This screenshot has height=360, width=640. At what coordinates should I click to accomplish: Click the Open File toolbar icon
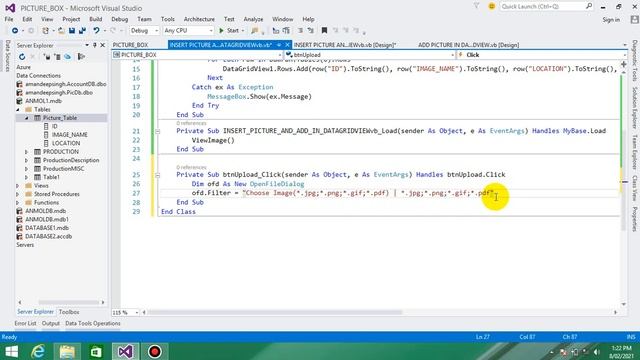pyautogui.click(x=61, y=31)
